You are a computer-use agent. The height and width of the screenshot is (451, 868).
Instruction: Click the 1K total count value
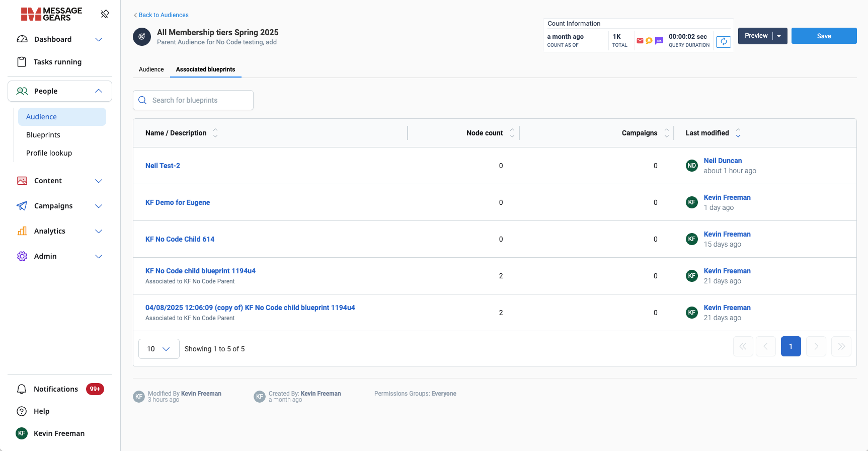[617, 37]
